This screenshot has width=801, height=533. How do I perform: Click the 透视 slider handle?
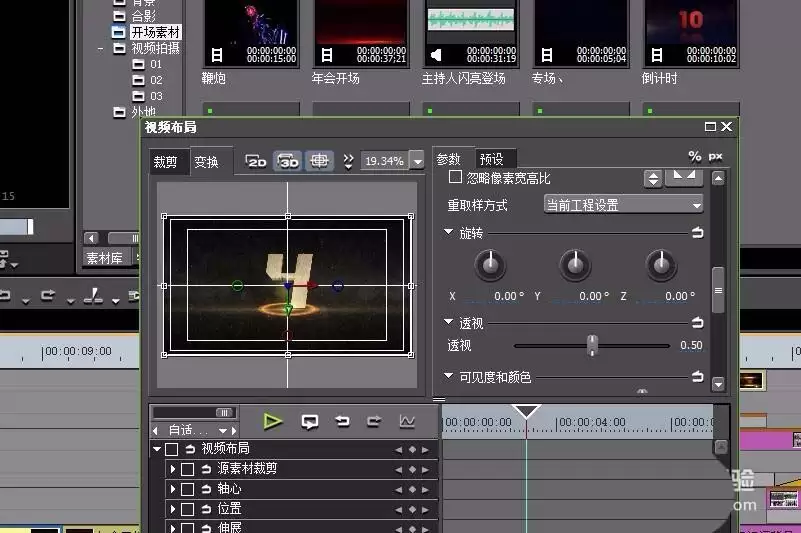click(592, 345)
